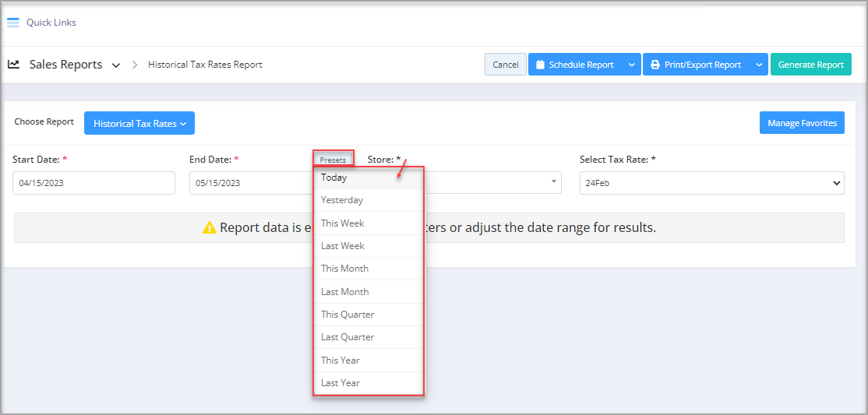This screenshot has width=868, height=415.
Task: Click the Start Date input field
Action: [94, 183]
